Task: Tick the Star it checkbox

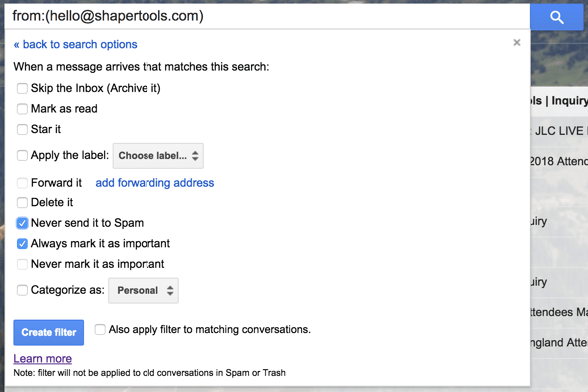Action: pyautogui.click(x=22, y=129)
